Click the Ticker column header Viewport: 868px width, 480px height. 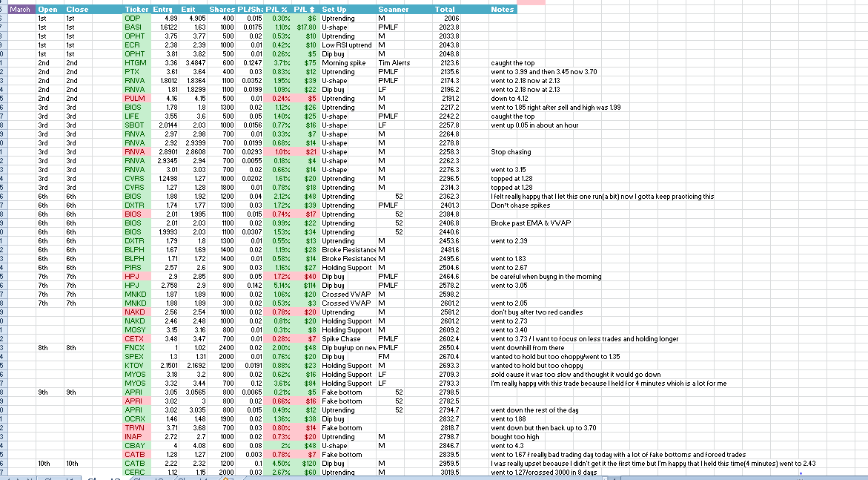tap(136, 10)
